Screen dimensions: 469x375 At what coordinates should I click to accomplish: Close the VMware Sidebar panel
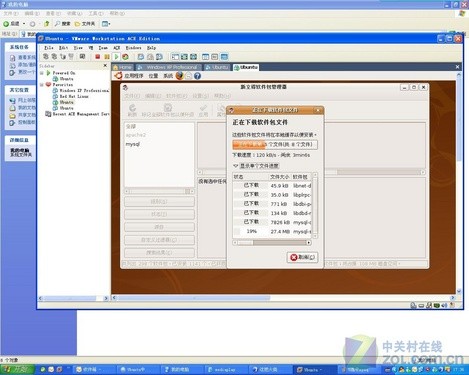coord(105,66)
